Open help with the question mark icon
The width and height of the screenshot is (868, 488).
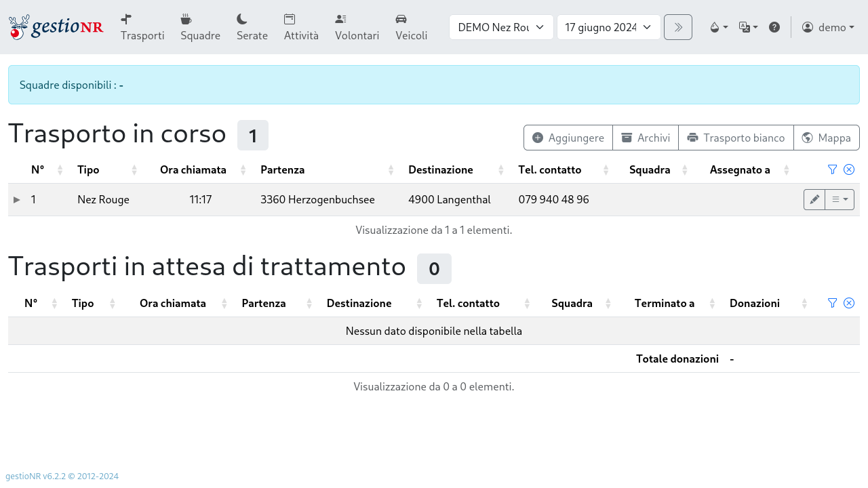(774, 27)
